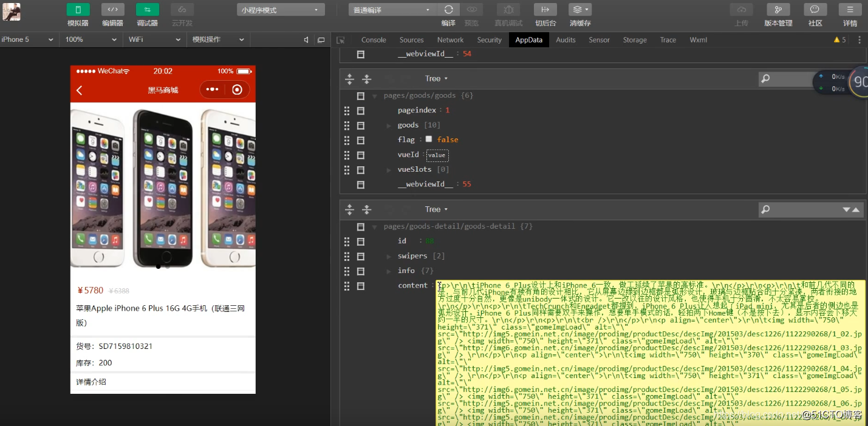Click the iPhone product swiper image

click(x=163, y=185)
